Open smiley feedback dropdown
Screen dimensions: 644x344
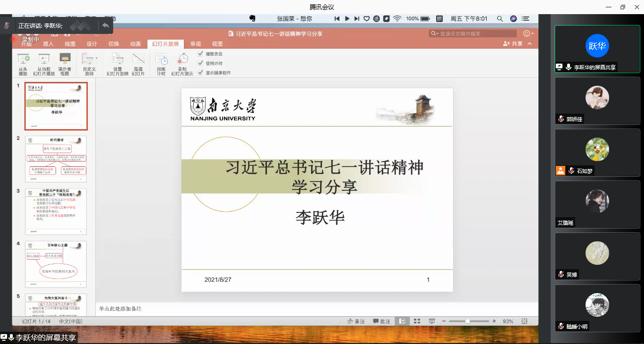point(529,33)
